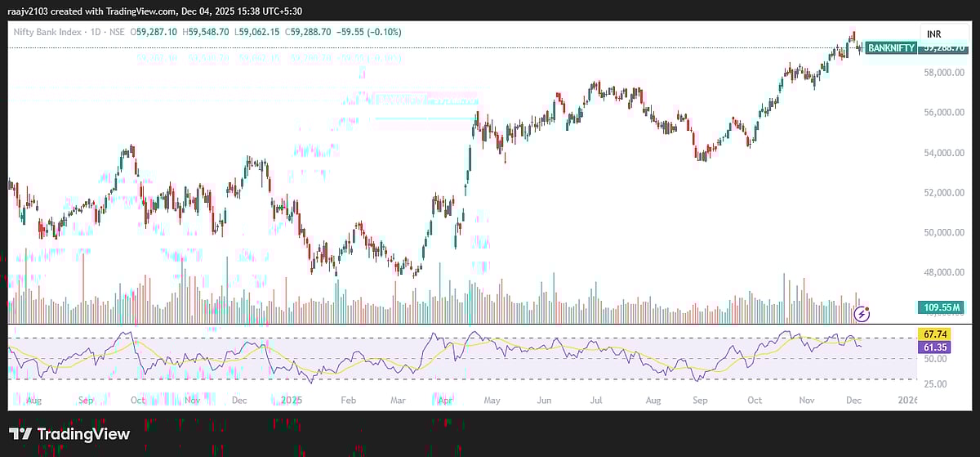Click the 2026 marker on time axis
The width and height of the screenshot is (980, 457).
pos(906,401)
